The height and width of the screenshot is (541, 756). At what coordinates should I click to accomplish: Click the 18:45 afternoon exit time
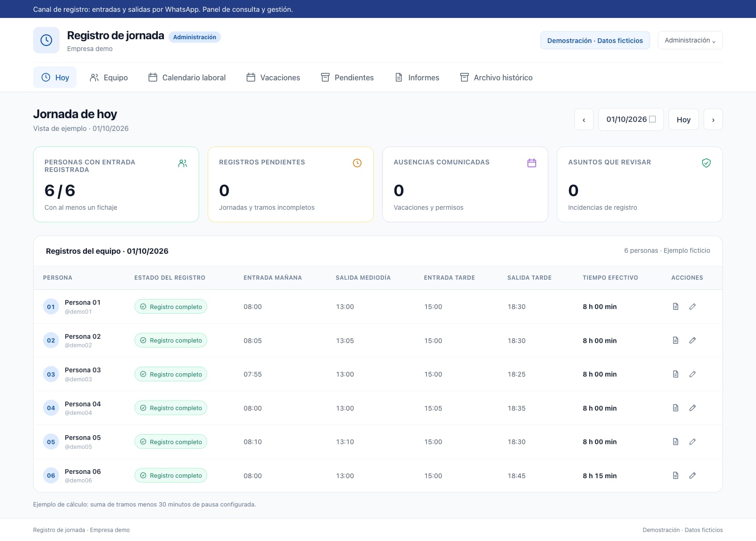point(516,476)
